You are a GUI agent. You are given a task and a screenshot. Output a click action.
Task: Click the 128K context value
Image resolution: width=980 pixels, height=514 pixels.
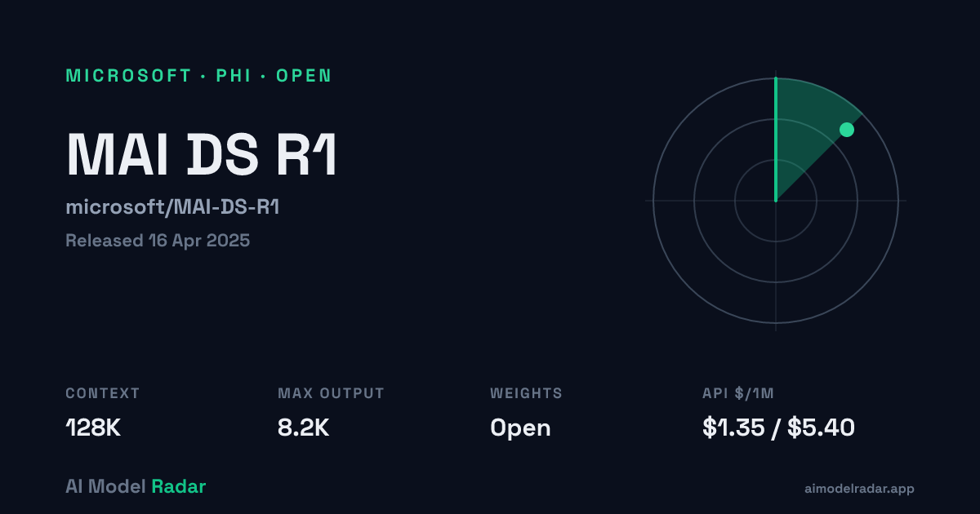93,428
